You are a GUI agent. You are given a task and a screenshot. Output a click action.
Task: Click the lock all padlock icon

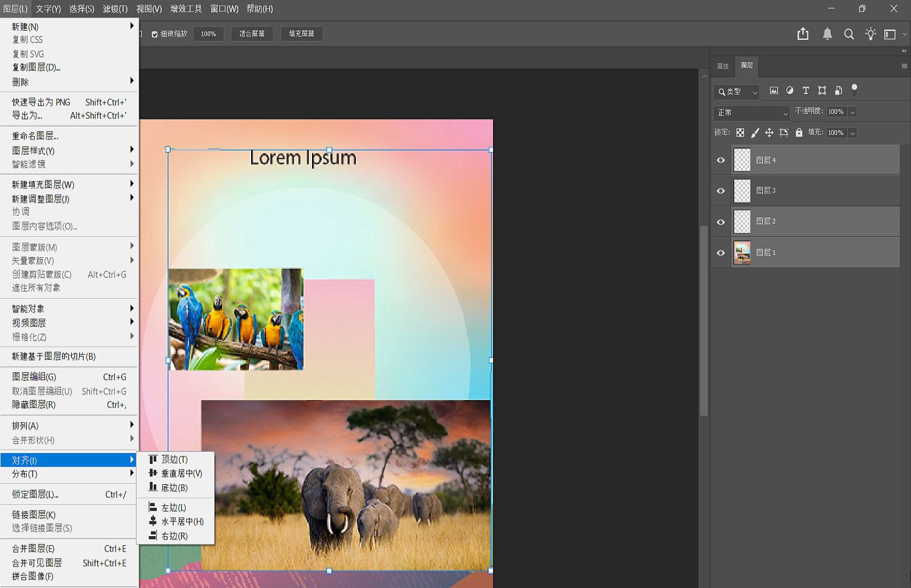pyautogui.click(x=799, y=133)
